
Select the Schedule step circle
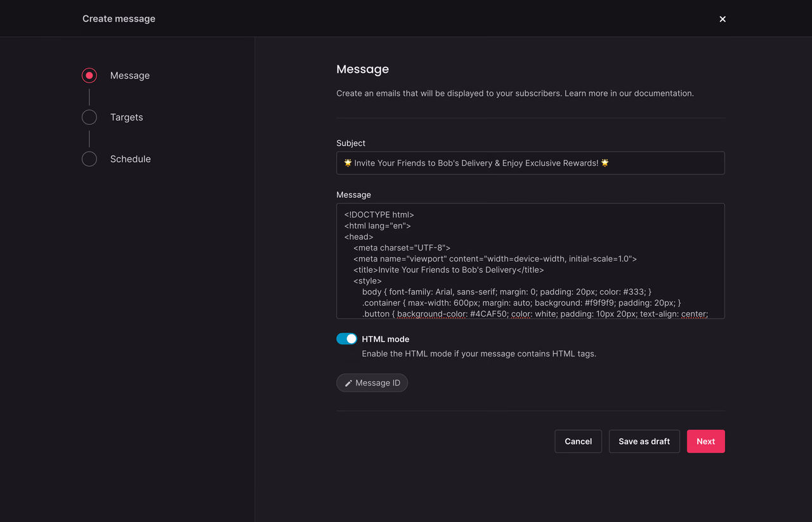point(89,159)
